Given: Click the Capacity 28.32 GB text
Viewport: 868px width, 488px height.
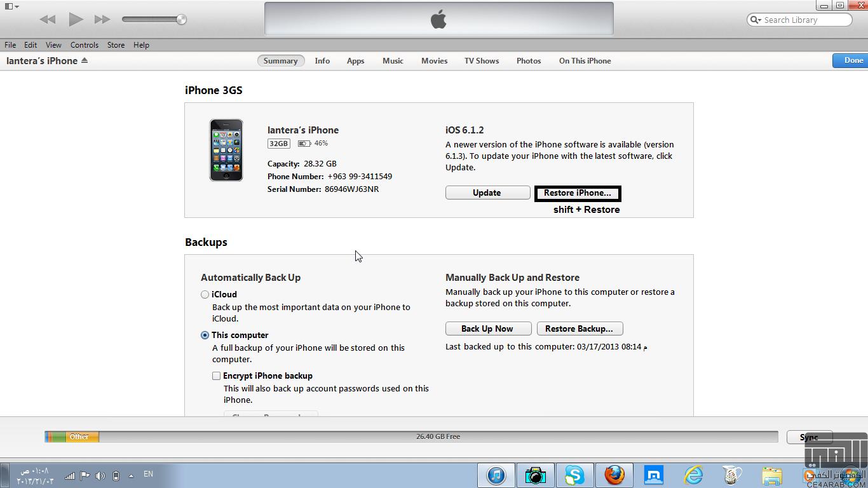Looking at the screenshot, I should coord(302,164).
